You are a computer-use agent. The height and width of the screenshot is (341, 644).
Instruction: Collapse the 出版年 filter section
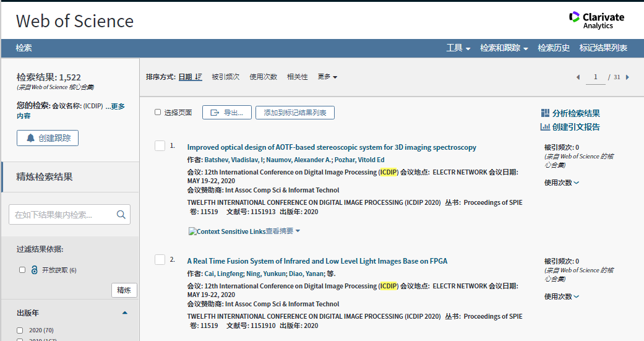coord(125,313)
